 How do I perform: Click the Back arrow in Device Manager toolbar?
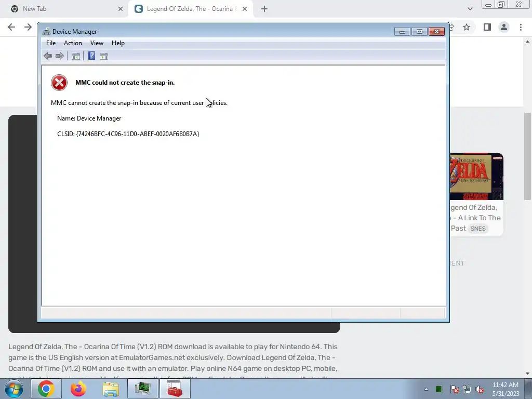[48, 56]
